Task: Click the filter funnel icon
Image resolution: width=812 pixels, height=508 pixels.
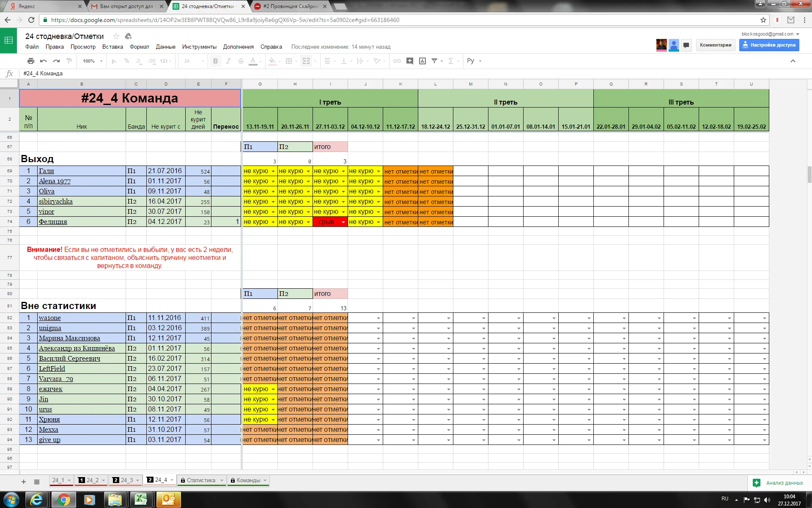Action: pos(434,61)
